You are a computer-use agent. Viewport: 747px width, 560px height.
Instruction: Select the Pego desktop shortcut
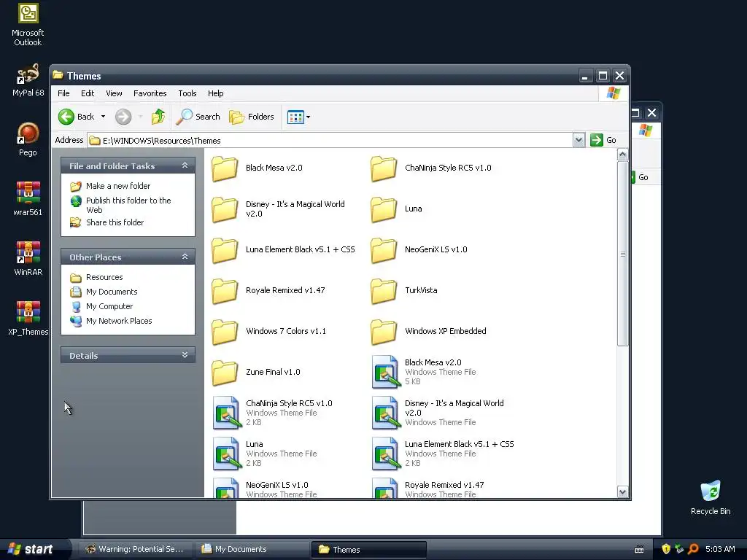click(x=28, y=139)
